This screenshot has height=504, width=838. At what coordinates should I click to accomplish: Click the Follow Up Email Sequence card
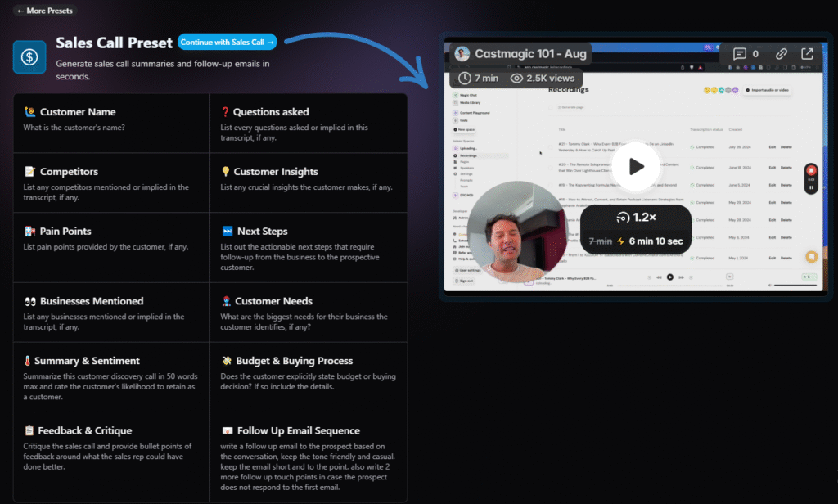tap(308, 457)
